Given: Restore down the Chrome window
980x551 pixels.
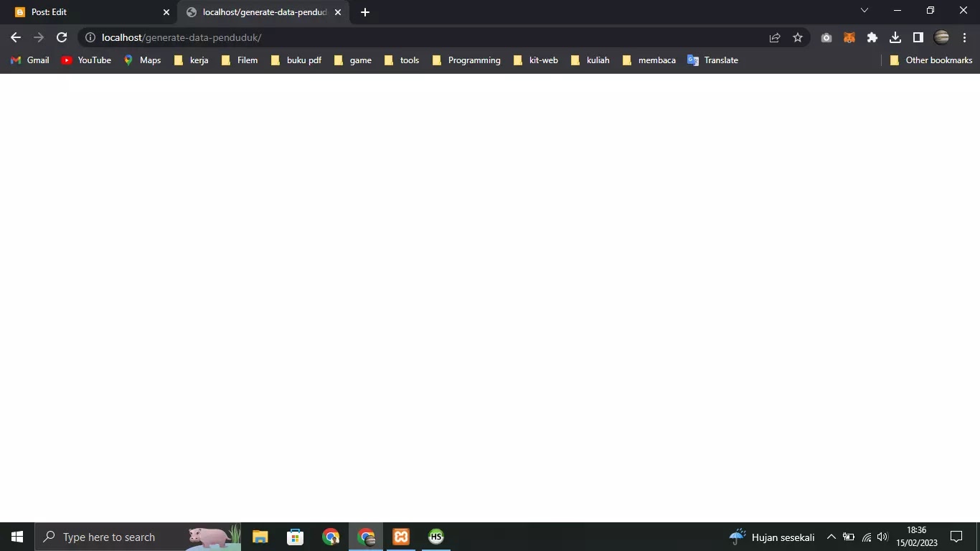Looking at the screenshot, I should point(930,11).
